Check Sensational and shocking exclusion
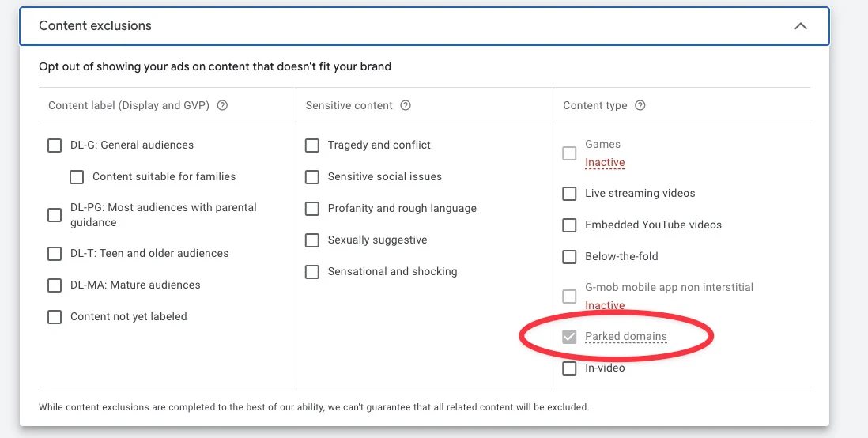Image resolution: width=868 pixels, height=438 pixels. point(312,272)
